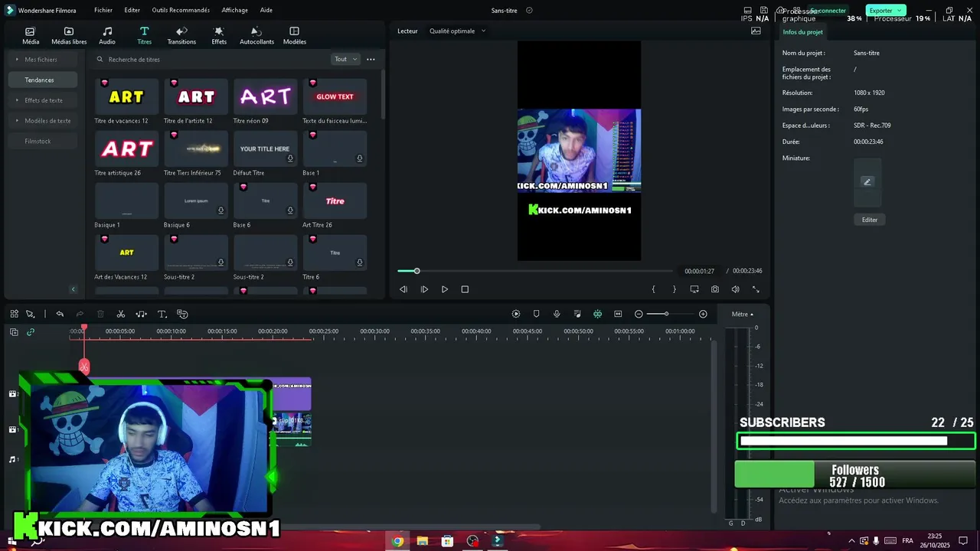980x551 pixels.
Task: Add a text title tool
Action: 162,314
